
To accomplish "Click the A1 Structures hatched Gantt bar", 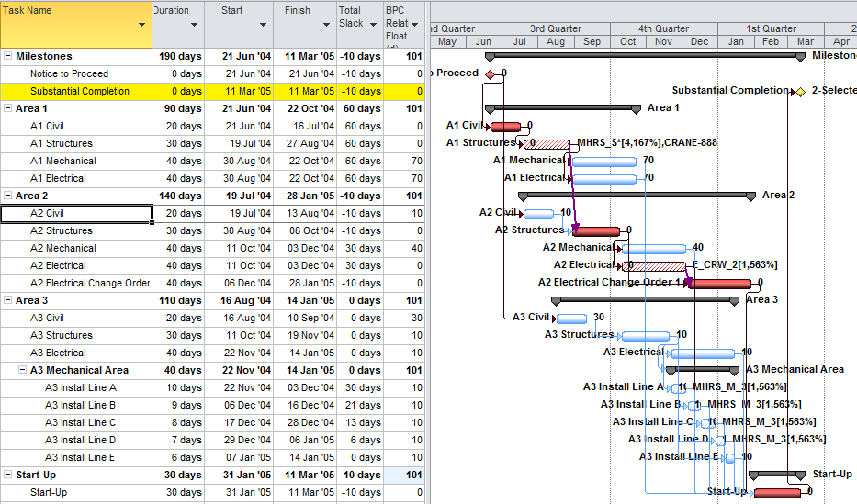I will pos(547,144).
